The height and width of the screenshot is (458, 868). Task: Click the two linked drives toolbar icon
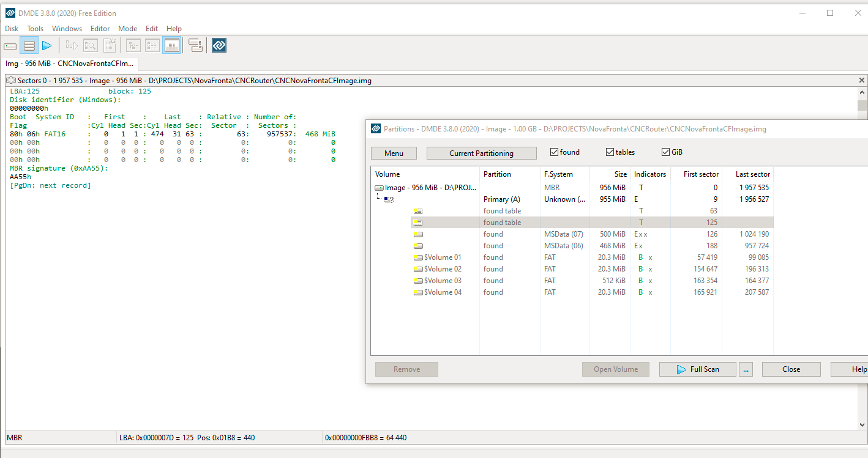tap(195, 45)
